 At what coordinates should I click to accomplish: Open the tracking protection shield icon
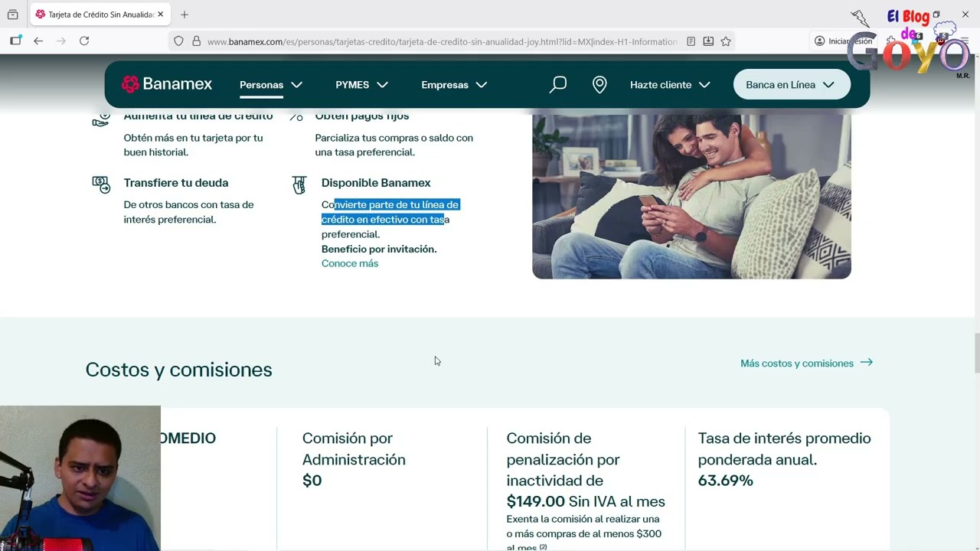178,41
